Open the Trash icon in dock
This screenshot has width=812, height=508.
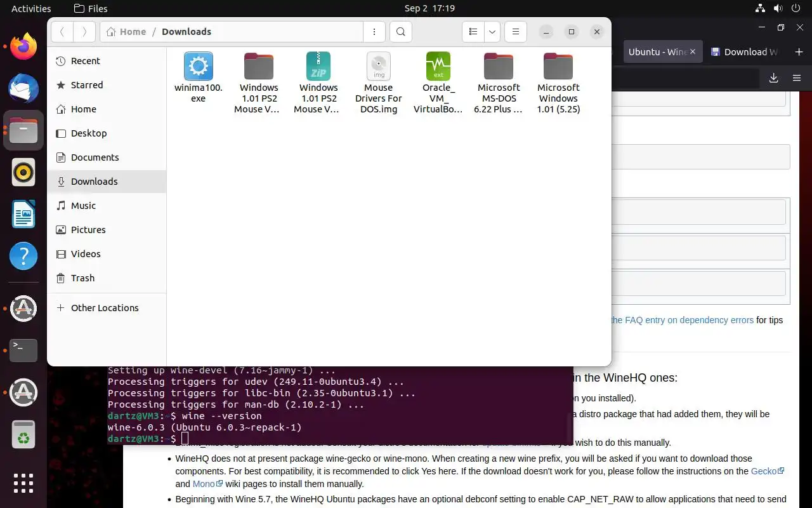tap(23, 434)
